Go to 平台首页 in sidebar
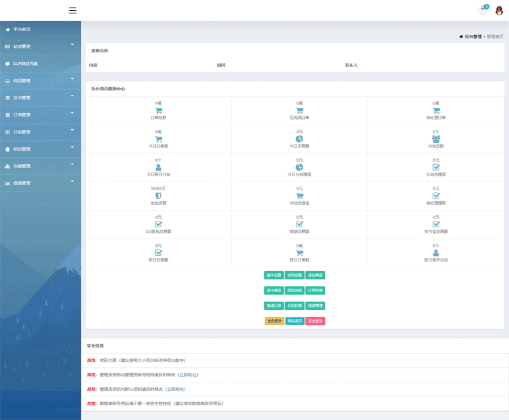The image size is (509, 420). [x=22, y=29]
